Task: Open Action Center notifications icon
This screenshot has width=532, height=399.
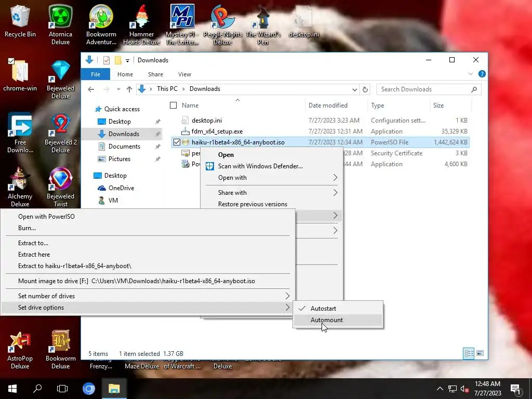Action: (x=516, y=389)
